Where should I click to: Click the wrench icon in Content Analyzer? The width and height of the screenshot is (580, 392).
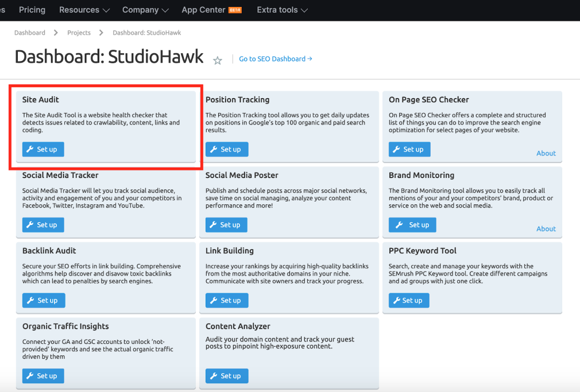coord(214,376)
